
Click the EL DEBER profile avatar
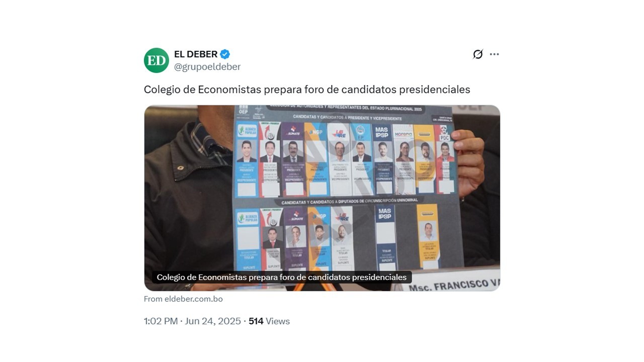(x=156, y=60)
